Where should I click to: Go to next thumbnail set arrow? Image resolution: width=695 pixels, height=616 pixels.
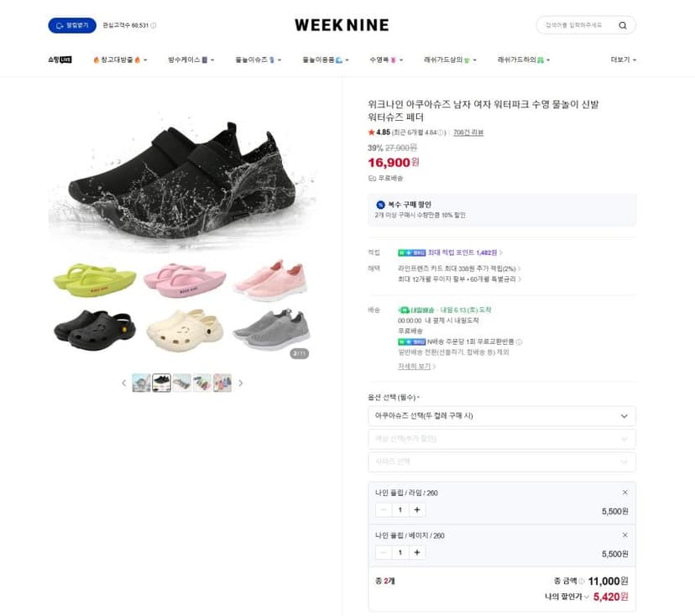click(241, 383)
